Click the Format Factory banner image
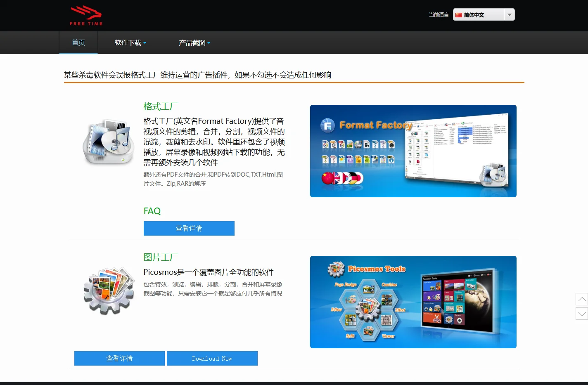588x385 pixels. click(413, 151)
